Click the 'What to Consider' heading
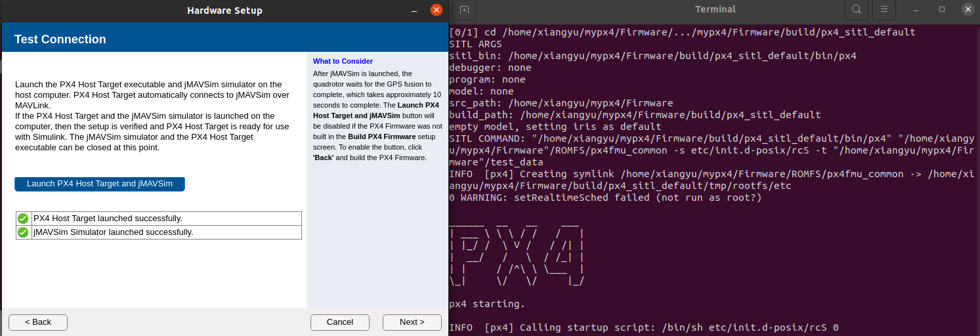Screen dimensions: 980x336 [343, 61]
